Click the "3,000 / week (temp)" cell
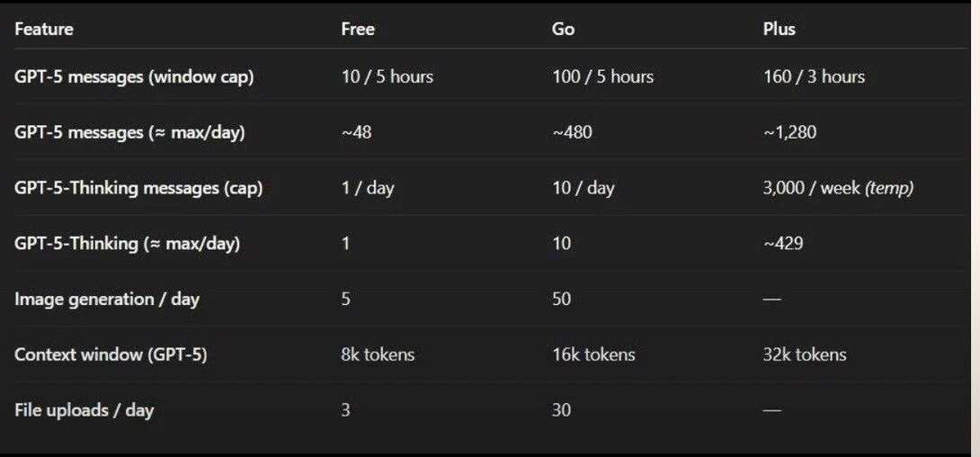Image resolution: width=980 pixels, height=457 pixels. (838, 188)
